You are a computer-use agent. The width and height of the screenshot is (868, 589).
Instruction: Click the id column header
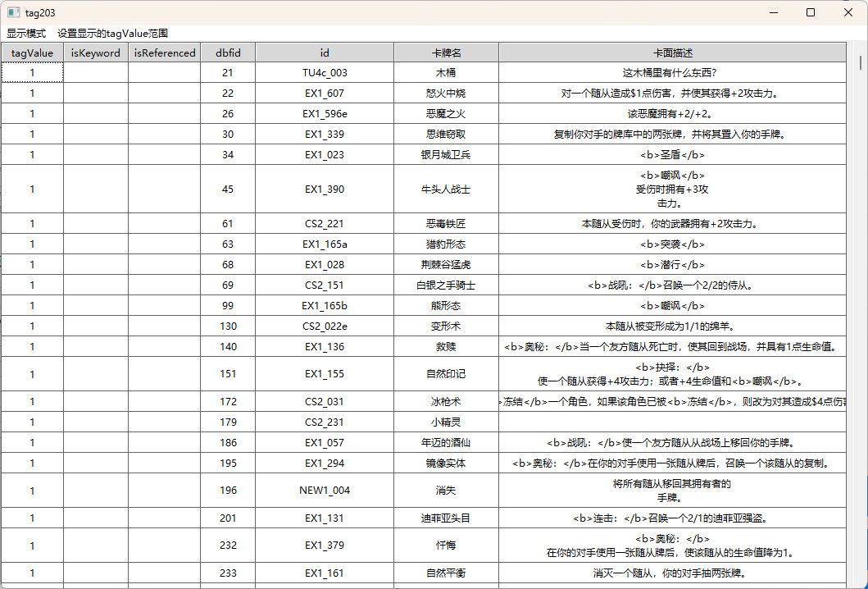pos(325,53)
